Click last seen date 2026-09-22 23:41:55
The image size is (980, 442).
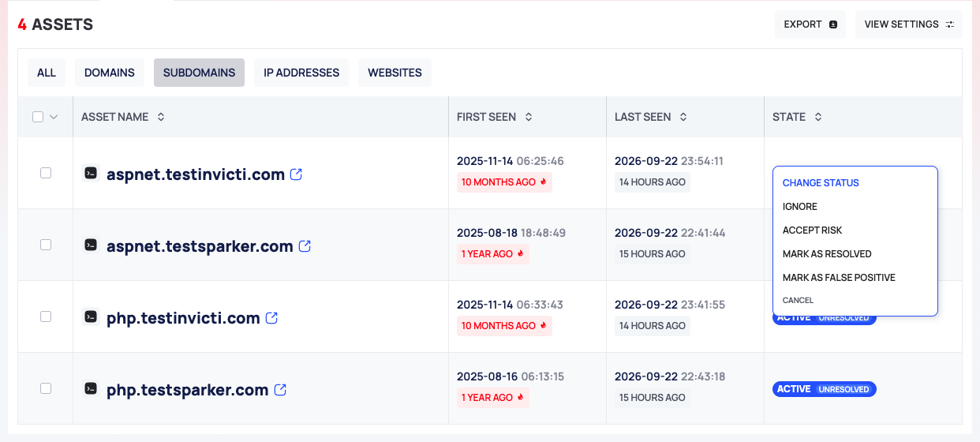[670, 305]
